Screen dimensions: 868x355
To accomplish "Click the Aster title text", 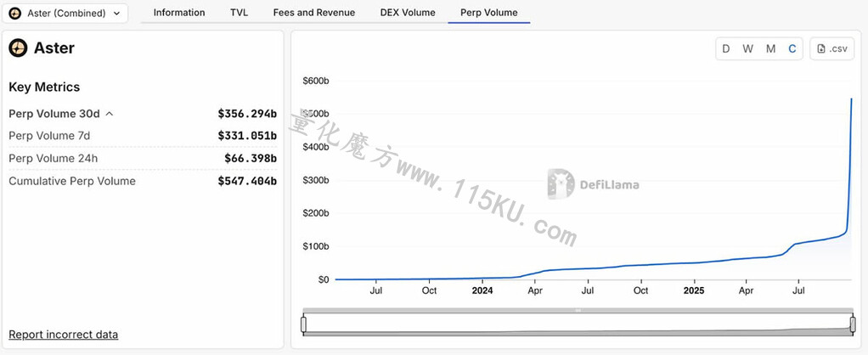I will click(x=54, y=48).
